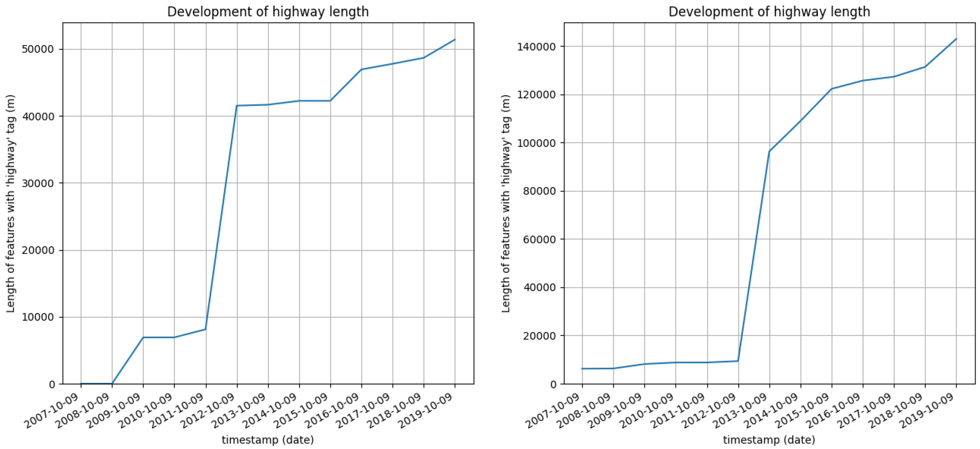Click the 30000 y-axis label on left chart
The height and width of the screenshot is (449, 980).
[39, 183]
